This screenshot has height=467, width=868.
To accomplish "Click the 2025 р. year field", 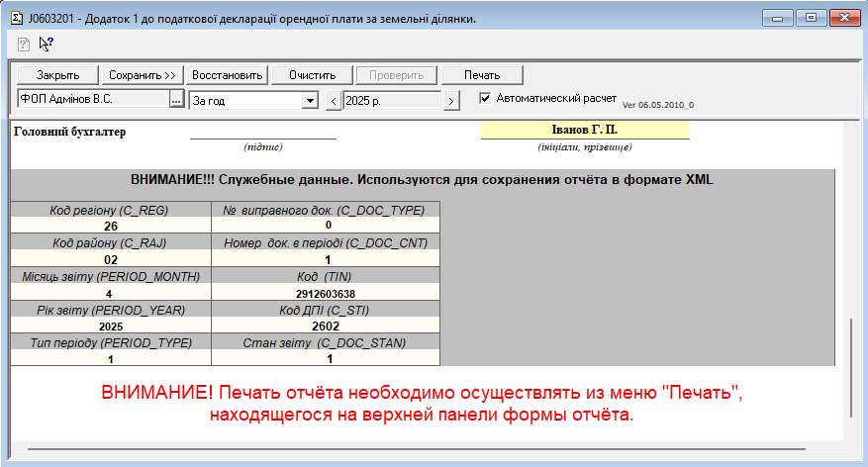I will coord(391,100).
